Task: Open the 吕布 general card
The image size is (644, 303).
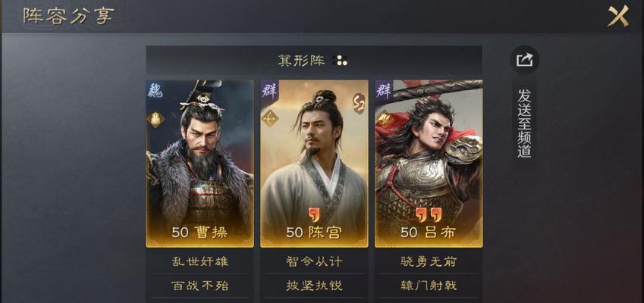Action: click(429, 164)
